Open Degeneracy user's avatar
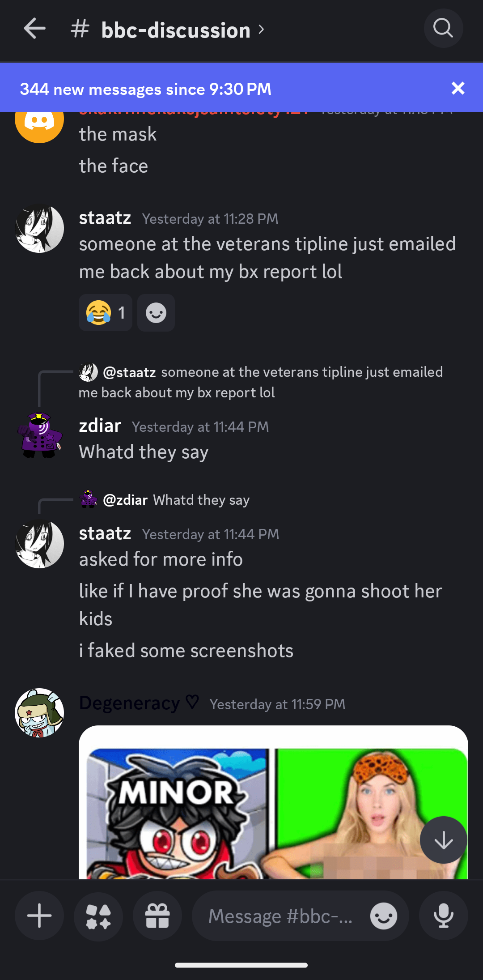 point(39,712)
